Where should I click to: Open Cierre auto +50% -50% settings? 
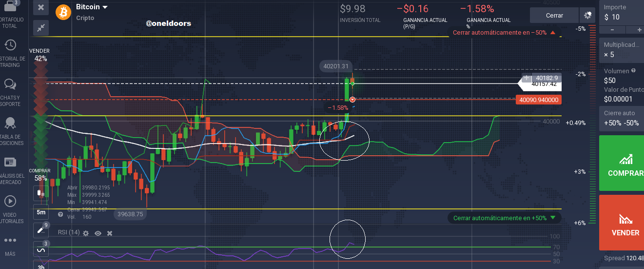[x=622, y=118]
